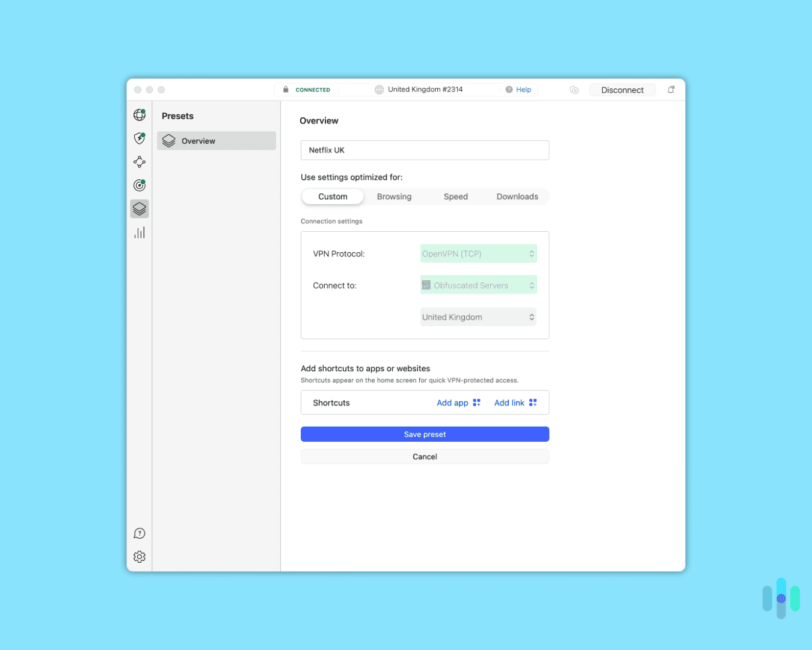Image resolution: width=812 pixels, height=650 pixels.
Task: Open the Obfuscated Servers dropdown
Action: [x=478, y=285]
